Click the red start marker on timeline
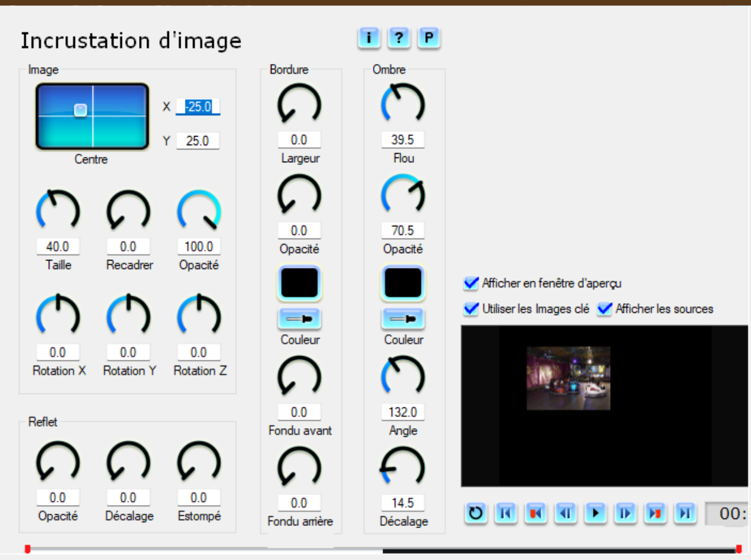This screenshot has width=751, height=560. point(27,549)
